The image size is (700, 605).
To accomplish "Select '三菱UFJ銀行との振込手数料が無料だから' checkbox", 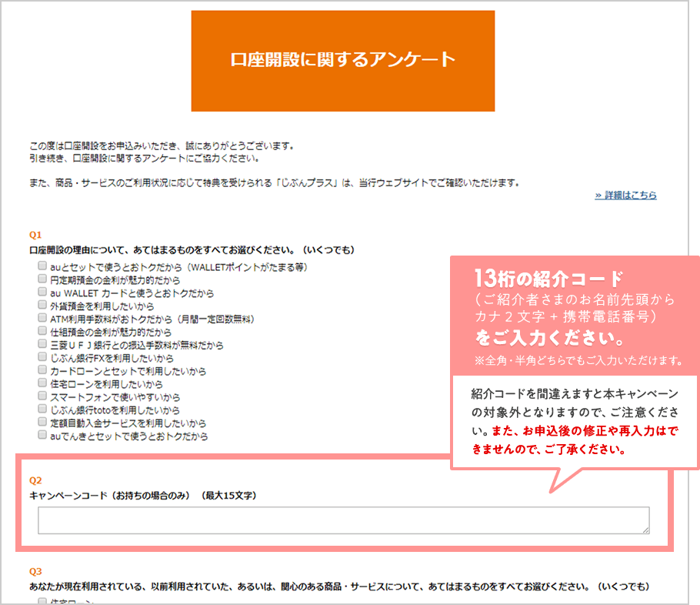I will pos(43,345).
